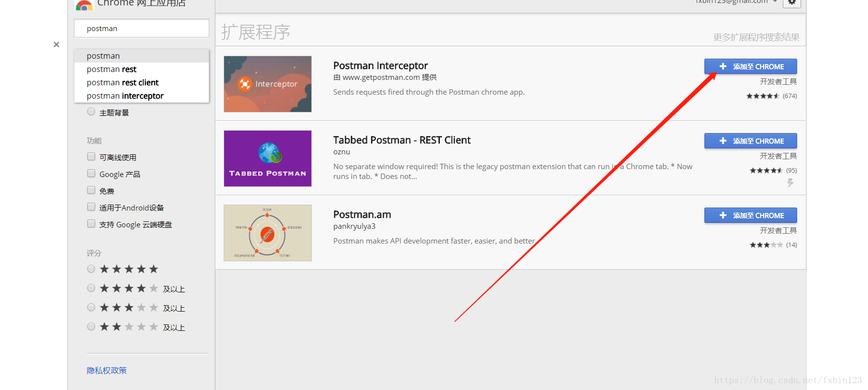Open the Postman.am title
The image size is (868, 390).
pyautogui.click(x=362, y=214)
